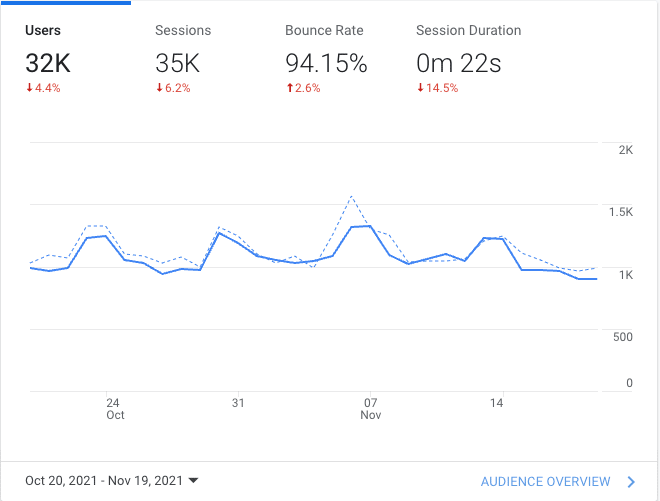Viewport: 660px width, 501px height.
Task: Click the 31 date axis label
Action: [238, 403]
